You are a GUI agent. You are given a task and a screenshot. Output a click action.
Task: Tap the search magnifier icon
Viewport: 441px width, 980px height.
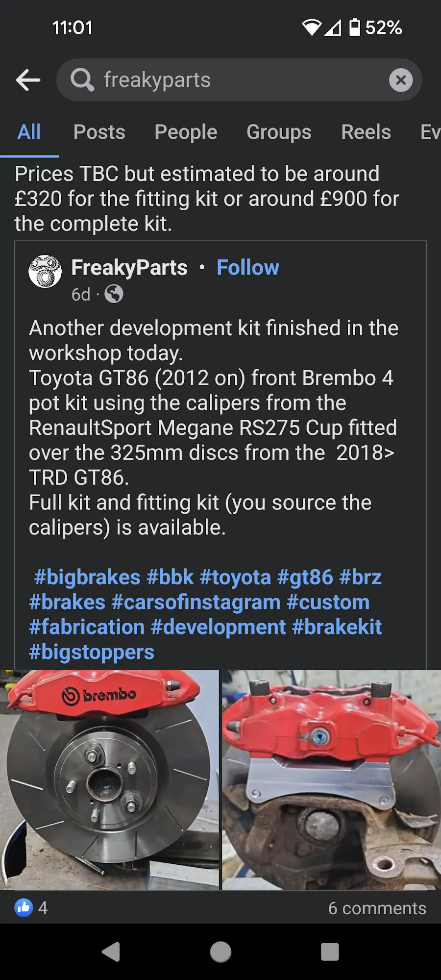coord(82,80)
